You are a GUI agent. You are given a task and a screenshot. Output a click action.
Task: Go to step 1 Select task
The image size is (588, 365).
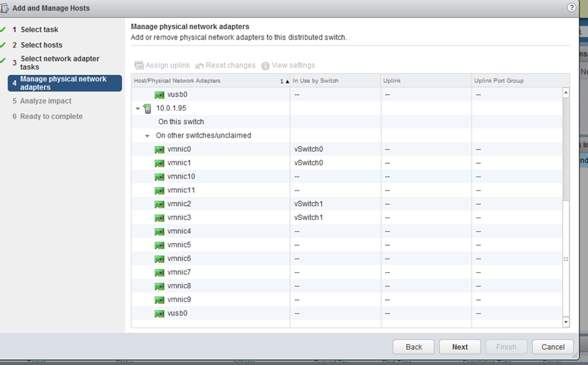(x=40, y=30)
